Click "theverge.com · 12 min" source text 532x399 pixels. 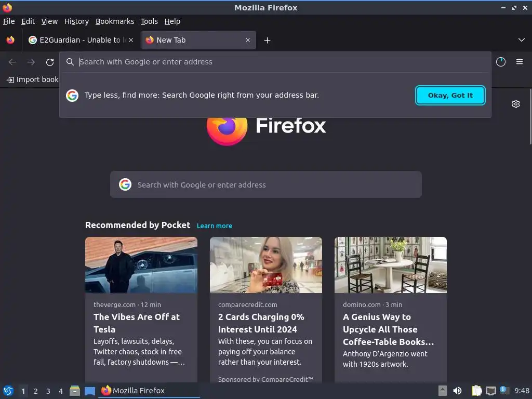tap(127, 304)
